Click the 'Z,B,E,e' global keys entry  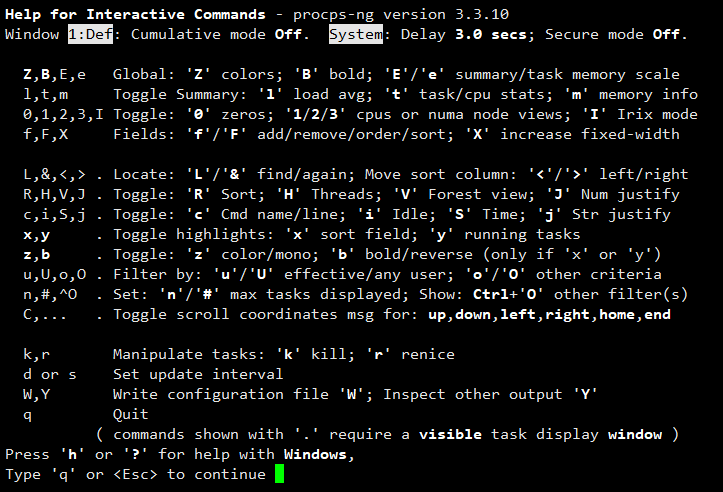pos(54,75)
